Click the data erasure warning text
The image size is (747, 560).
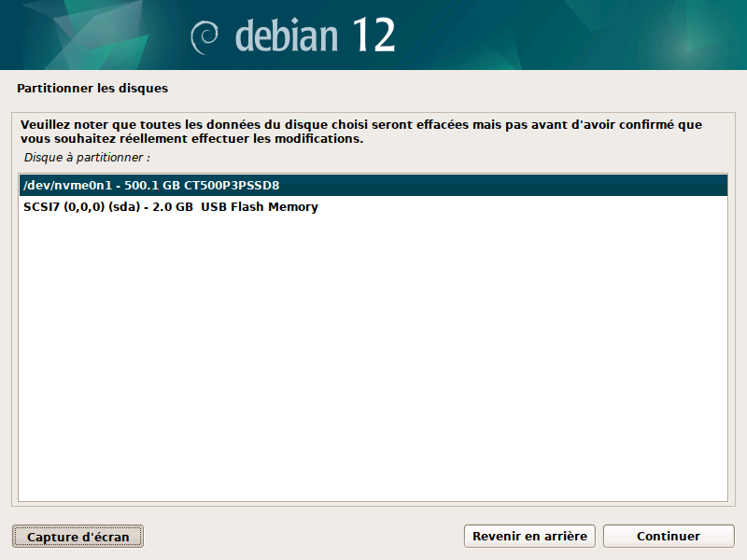click(360, 132)
